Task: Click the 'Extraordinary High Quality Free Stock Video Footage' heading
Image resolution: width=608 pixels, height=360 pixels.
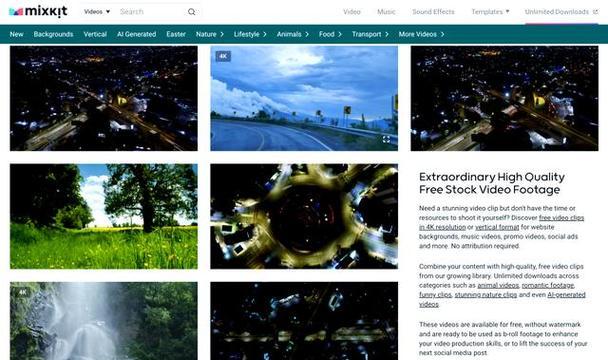Action: 492,183
